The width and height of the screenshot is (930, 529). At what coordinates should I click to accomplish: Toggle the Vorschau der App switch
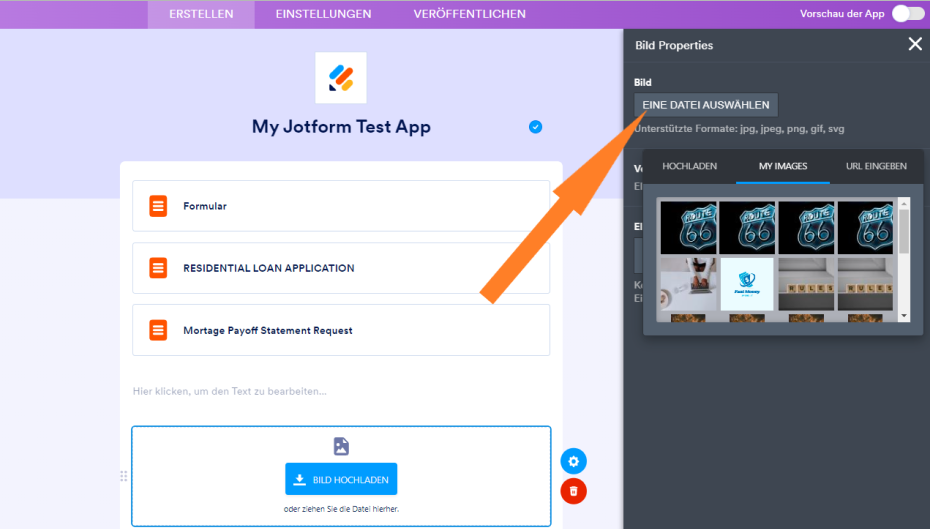coord(908,14)
